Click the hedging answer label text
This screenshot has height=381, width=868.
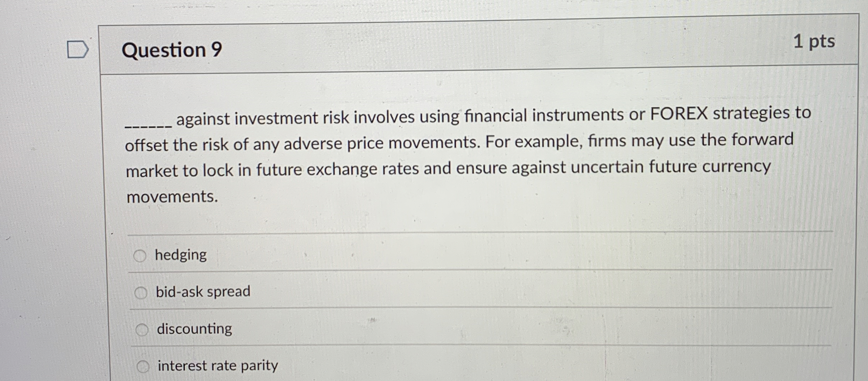(x=181, y=255)
